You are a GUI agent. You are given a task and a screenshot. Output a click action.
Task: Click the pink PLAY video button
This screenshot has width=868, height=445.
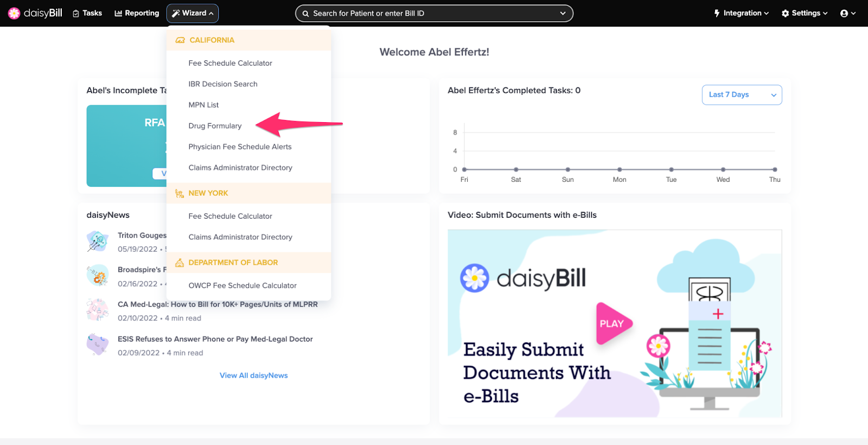[x=613, y=323]
